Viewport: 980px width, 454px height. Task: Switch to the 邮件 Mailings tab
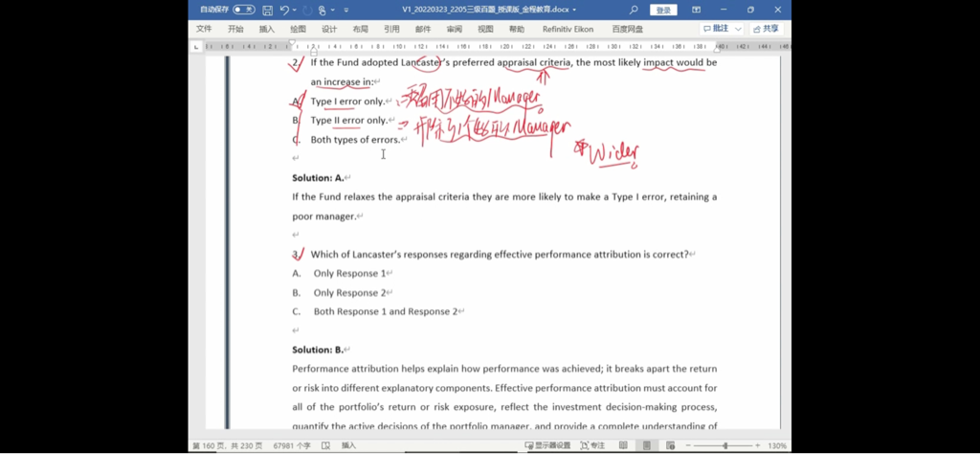click(423, 29)
